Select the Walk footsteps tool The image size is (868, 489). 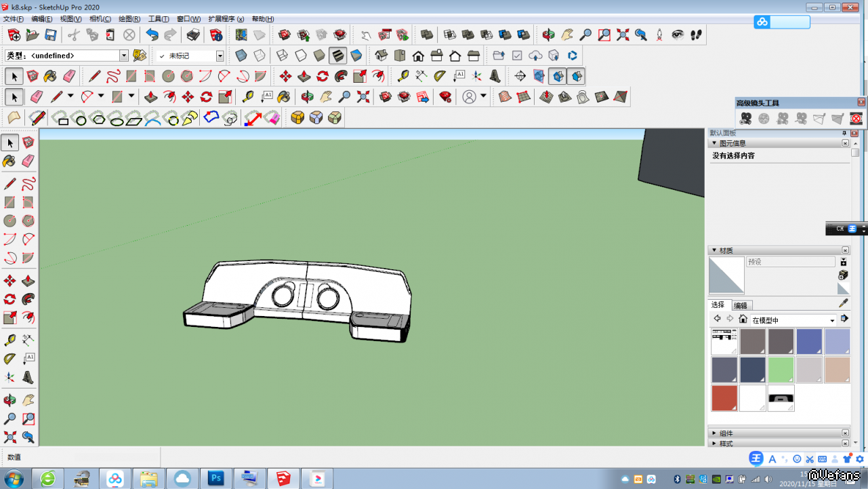coord(696,35)
